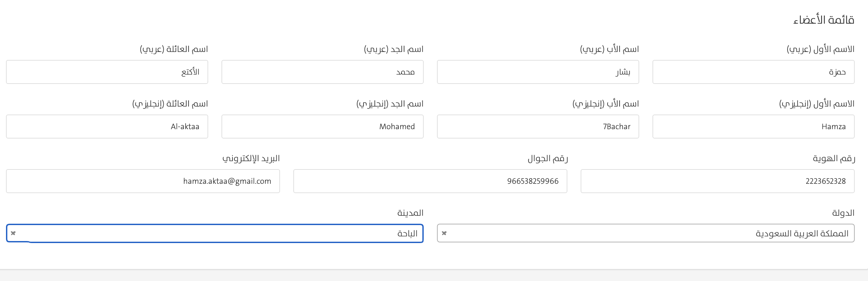Focus the English first name field with Hamza
Image resolution: width=868 pixels, height=281 pixels.
753,127
